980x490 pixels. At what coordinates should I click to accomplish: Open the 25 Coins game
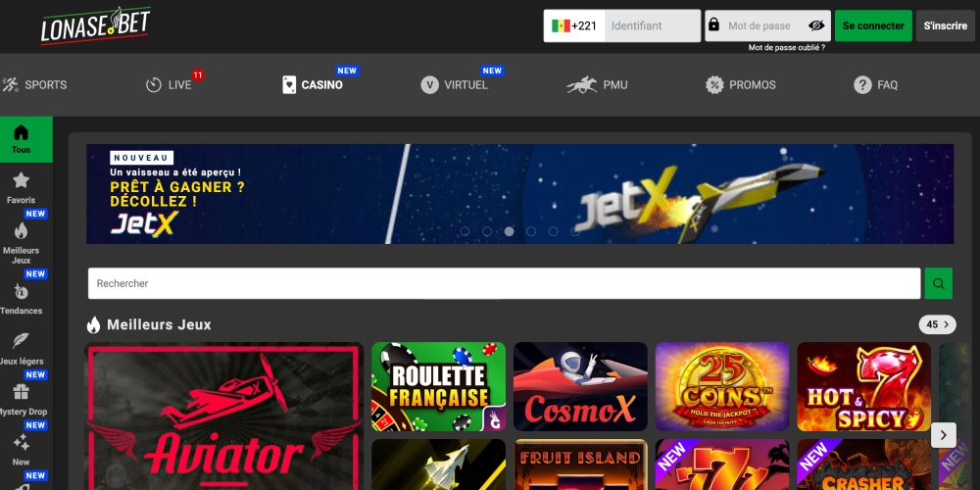point(722,386)
